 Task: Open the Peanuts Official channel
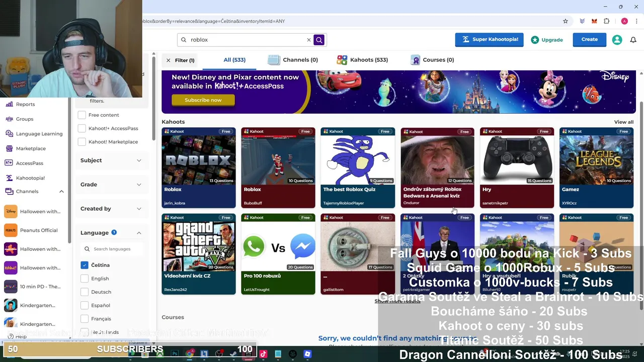tap(39, 230)
